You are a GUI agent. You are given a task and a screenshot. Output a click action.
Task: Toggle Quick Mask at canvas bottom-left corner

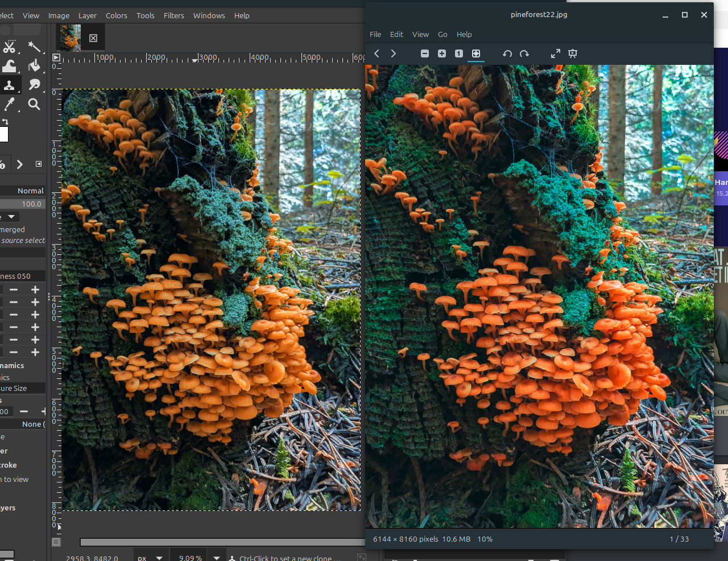tap(56, 542)
